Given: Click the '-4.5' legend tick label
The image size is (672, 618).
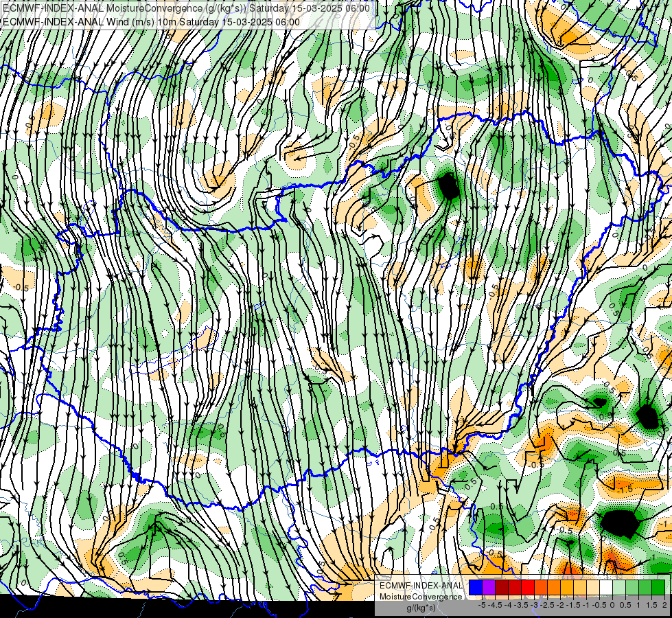Looking at the screenshot, I should tap(495, 605).
